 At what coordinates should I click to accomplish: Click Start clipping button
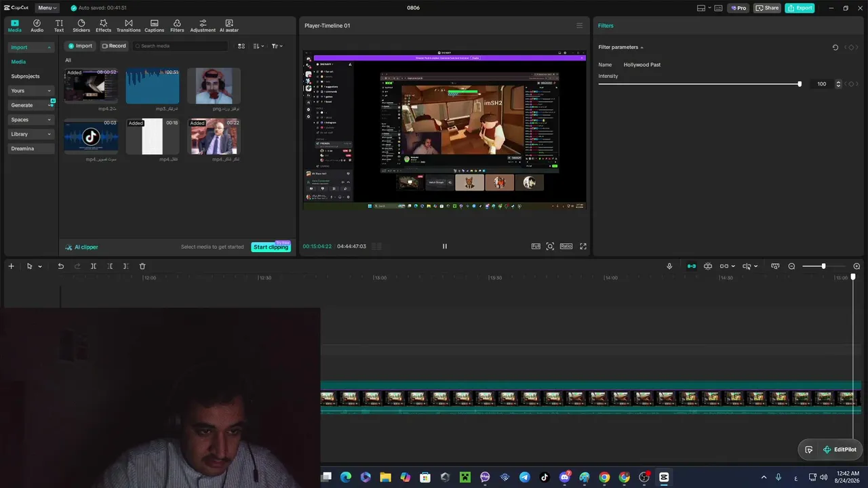coord(271,247)
